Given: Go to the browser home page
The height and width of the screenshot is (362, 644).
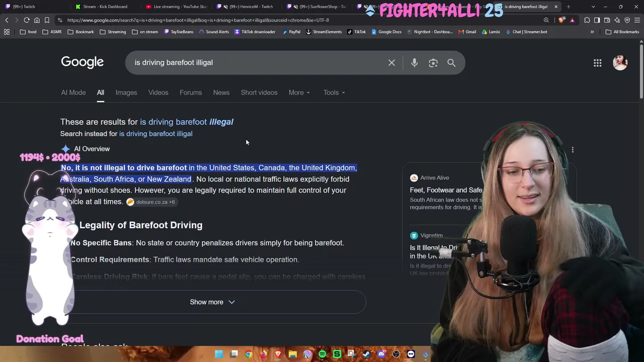Looking at the screenshot, I should point(37,20).
